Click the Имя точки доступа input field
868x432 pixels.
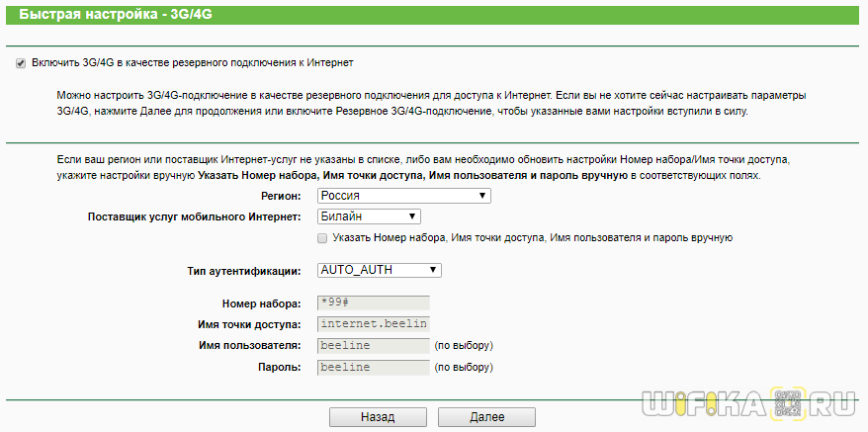[x=373, y=324]
